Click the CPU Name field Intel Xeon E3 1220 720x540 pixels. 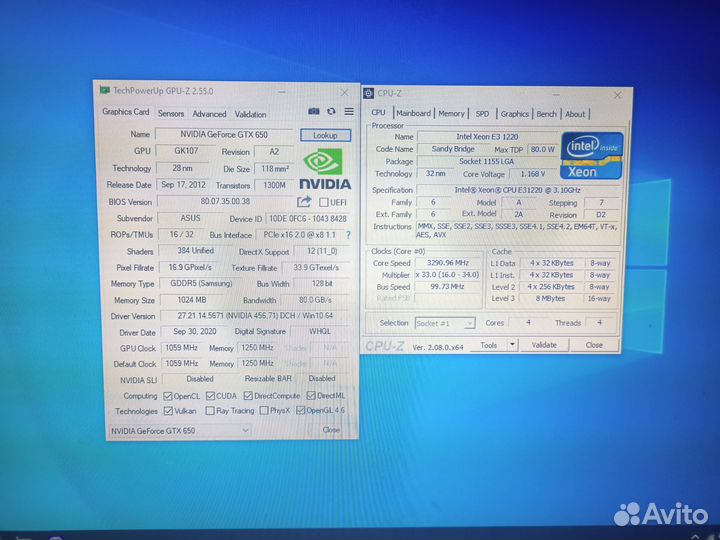click(x=487, y=137)
